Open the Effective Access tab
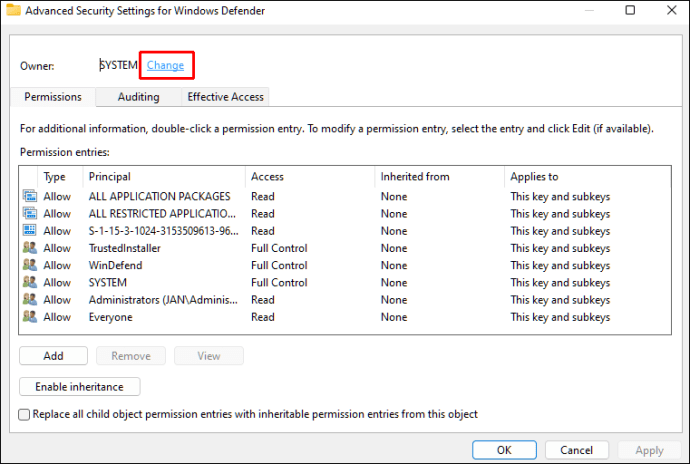The width and height of the screenshot is (690, 464). pos(225,97)
